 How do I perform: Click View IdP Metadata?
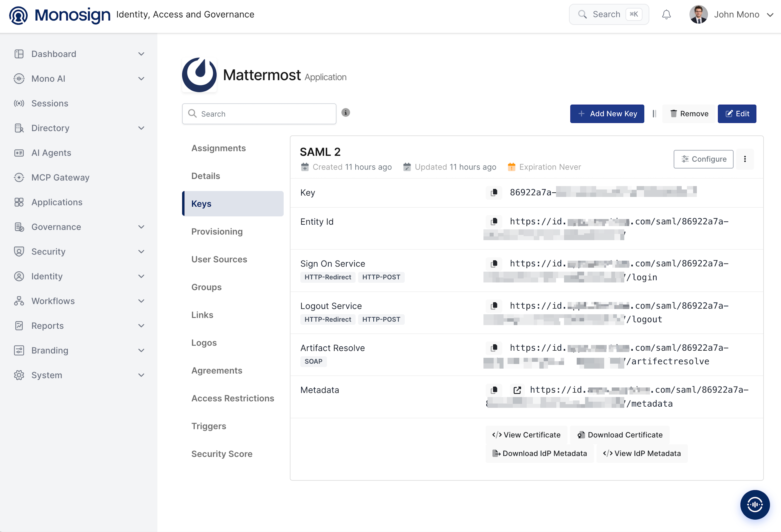pyautogui.click(x=642, y=453)
